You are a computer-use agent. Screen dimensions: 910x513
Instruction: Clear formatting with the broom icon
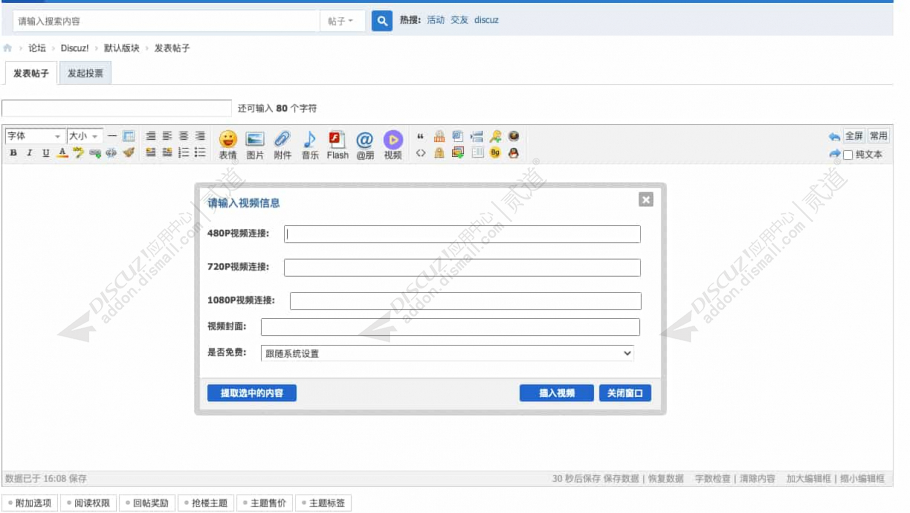(129, 153)
